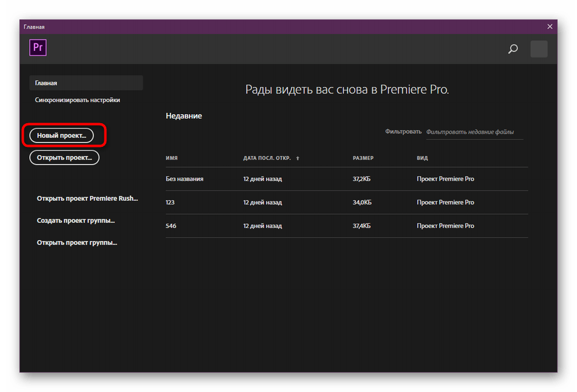Select the Главная sidebar tab

pos(86,83)
